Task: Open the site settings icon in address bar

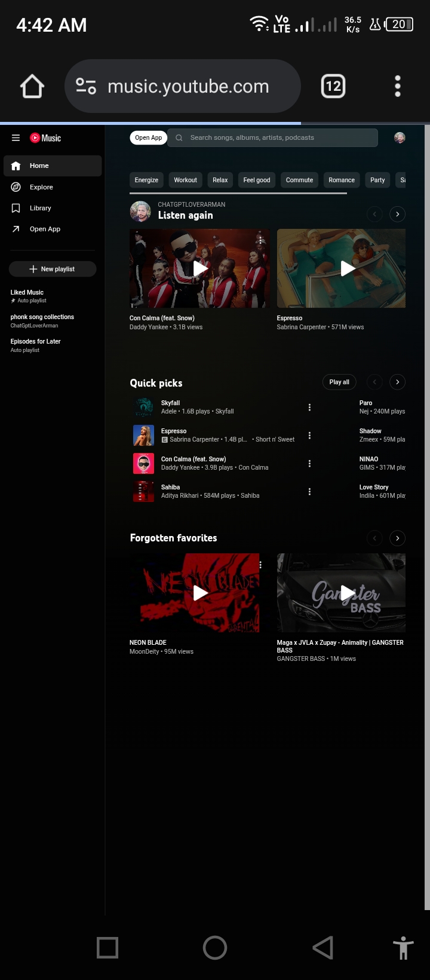Action: (86, 87)
